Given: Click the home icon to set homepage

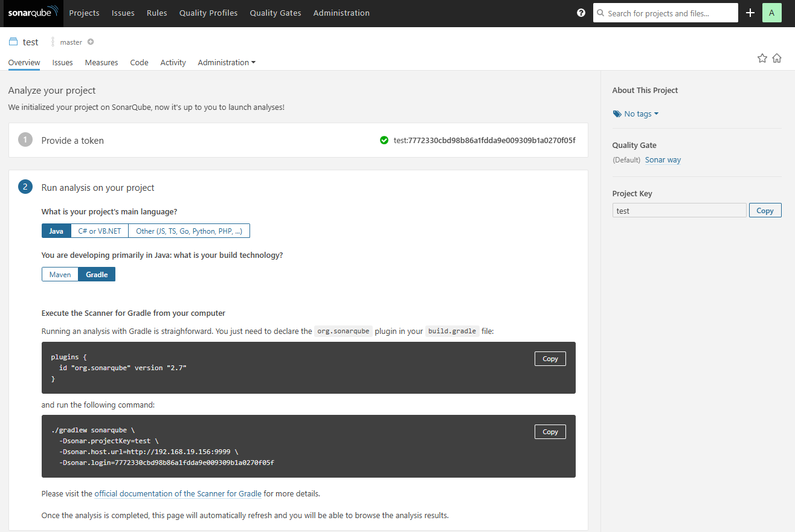Looking at the screenshot, I should pyautogui.click(x=777, y=58).
